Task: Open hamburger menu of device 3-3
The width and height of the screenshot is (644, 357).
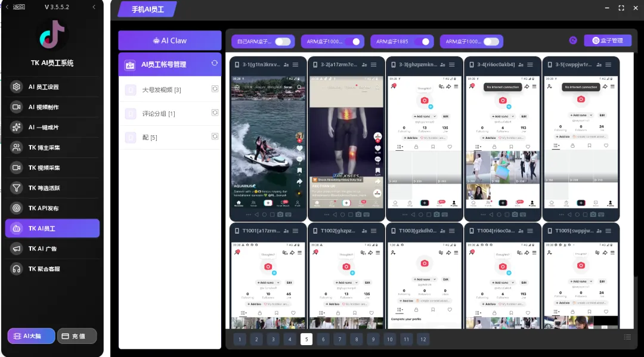Action: coord(452,64)
